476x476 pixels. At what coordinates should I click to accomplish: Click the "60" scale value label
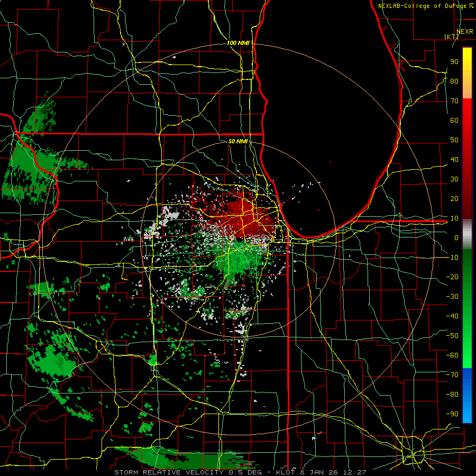tap(454, 120)
